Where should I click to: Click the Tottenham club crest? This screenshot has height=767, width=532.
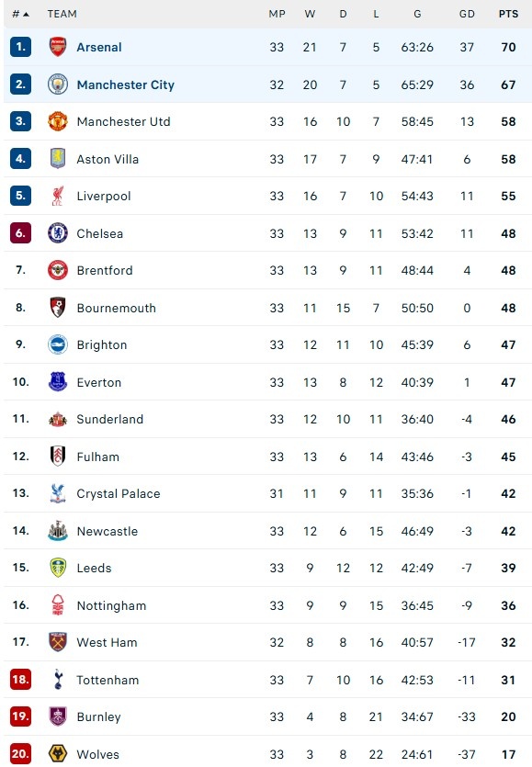click(x=57, y=680)
